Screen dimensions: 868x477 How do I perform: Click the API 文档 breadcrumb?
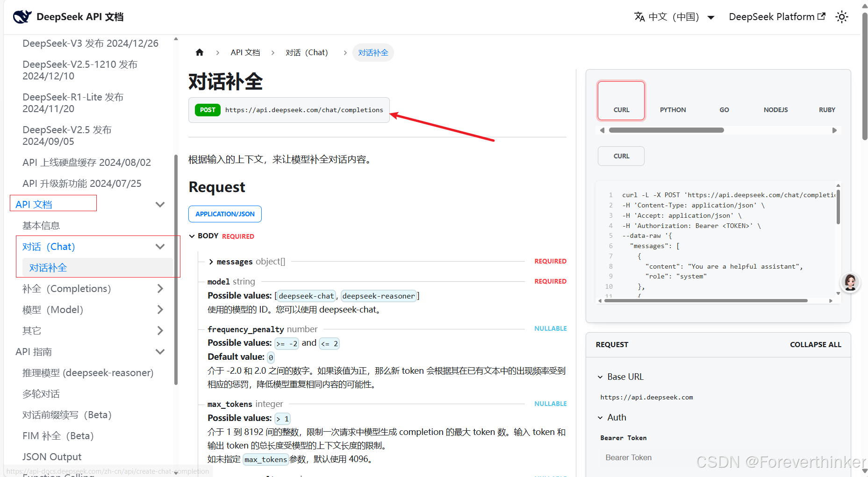245,52
